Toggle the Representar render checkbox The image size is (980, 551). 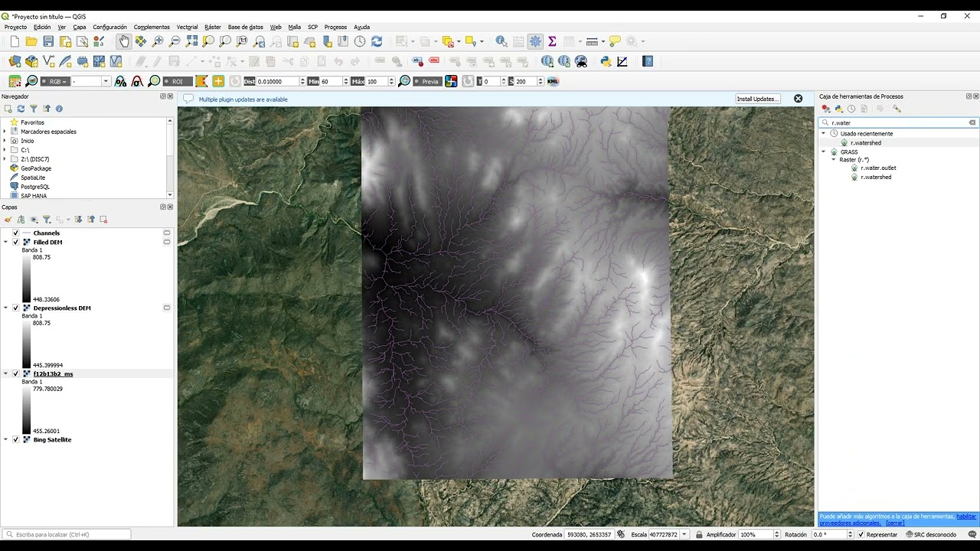tap(861, 535)
